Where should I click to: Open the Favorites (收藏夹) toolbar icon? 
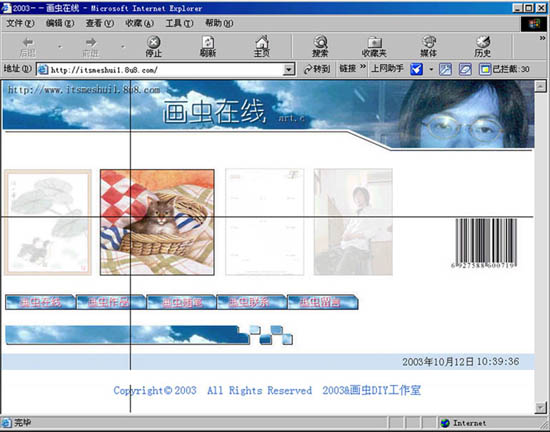tap(374, 46)
